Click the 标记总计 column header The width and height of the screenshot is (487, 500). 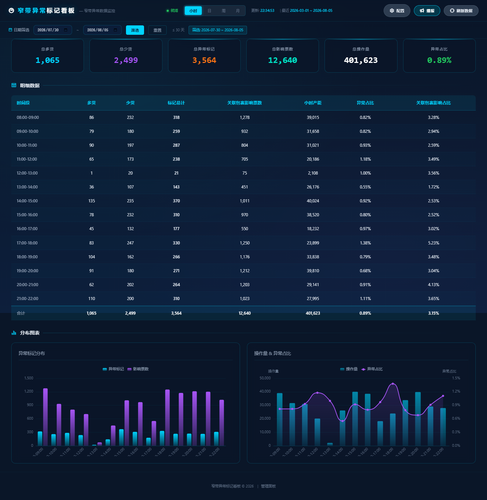coord(176,103)
